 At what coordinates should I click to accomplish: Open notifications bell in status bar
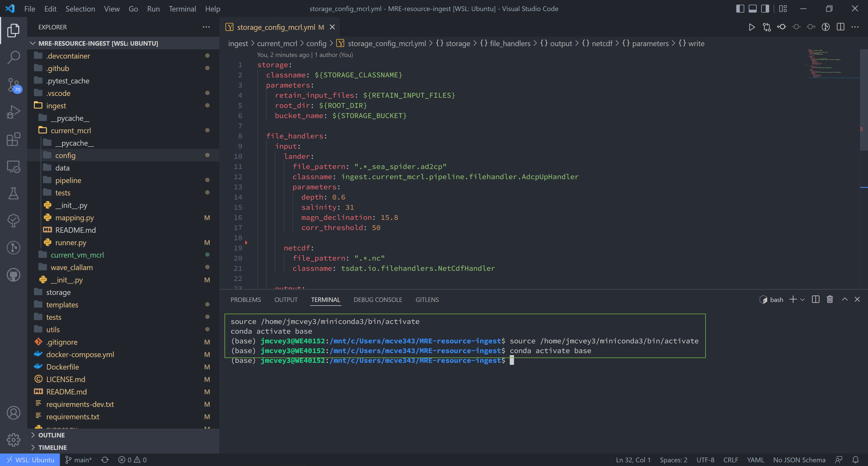point(856,460)
